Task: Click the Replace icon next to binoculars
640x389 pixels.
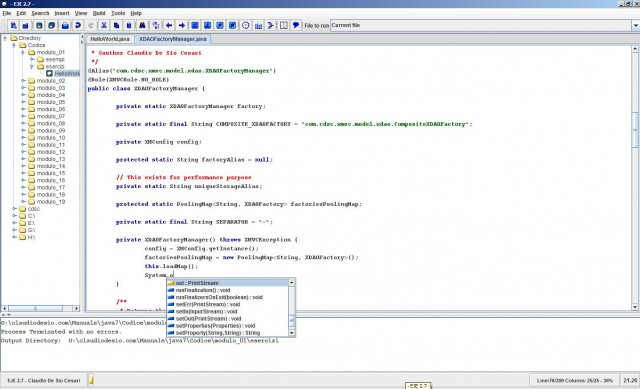Action: (156, 25)
